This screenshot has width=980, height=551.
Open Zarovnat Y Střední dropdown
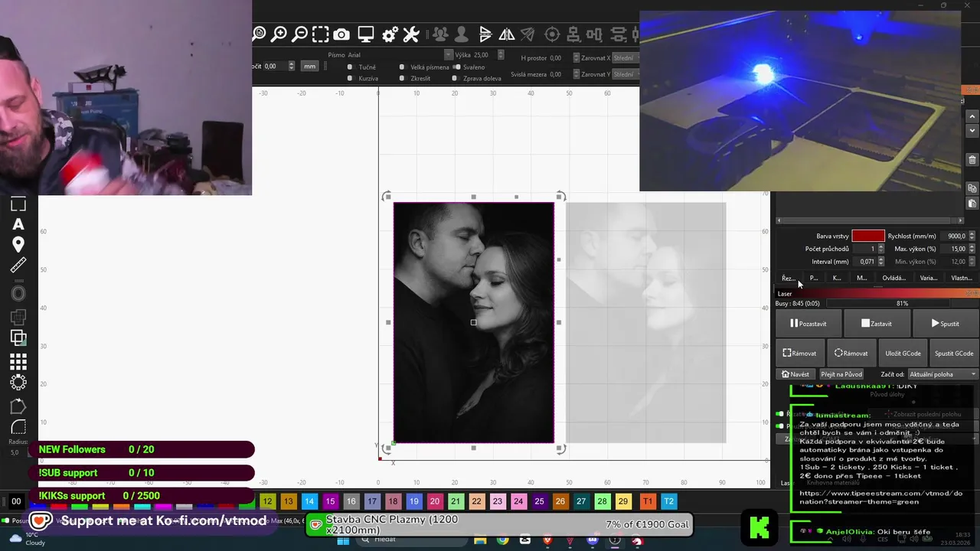627,74
